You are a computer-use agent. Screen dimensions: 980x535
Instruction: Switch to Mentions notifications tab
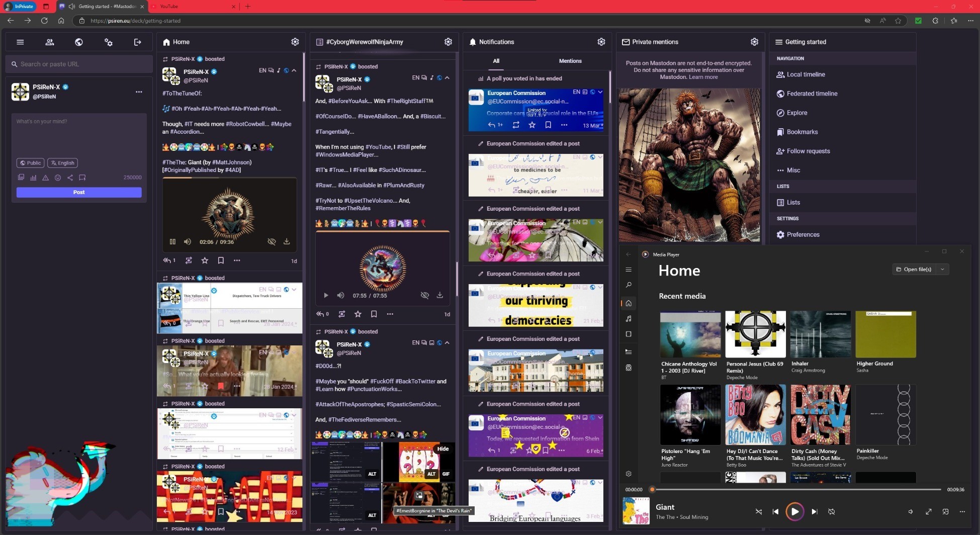tap(570, 61)
